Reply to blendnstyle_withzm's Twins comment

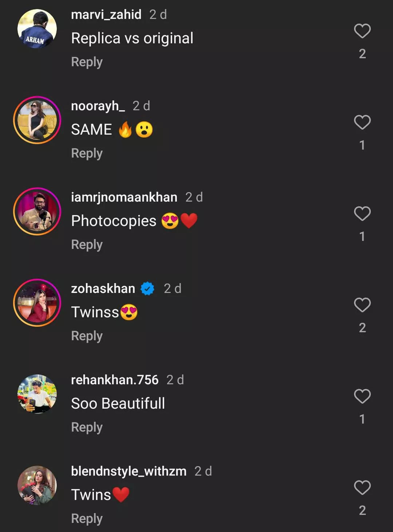pos(87,519)
